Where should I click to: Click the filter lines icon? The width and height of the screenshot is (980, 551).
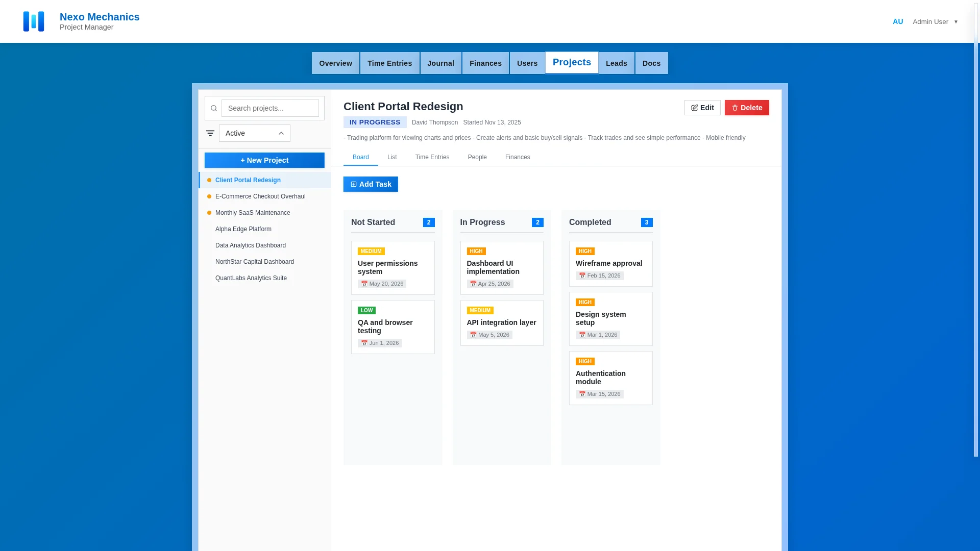[x=210, y=133]
